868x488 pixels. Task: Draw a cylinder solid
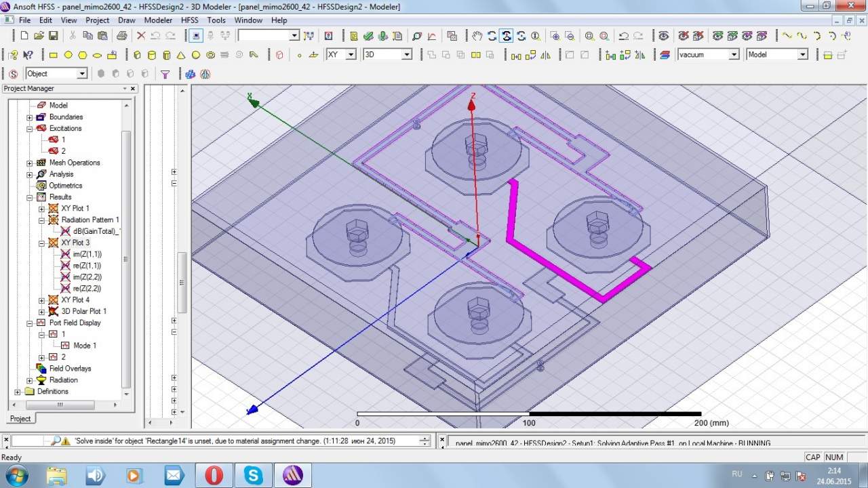(152, 55)
